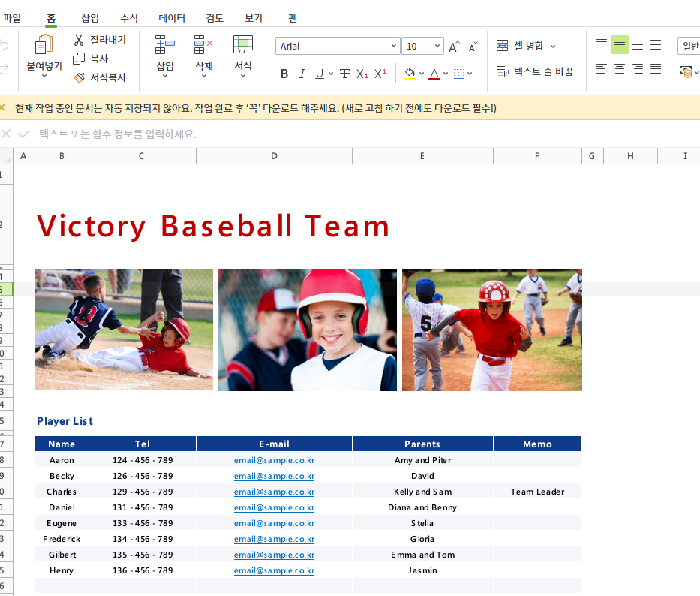
Task: Toggle strikethrough formatting
Action: (x=344, y=74)
